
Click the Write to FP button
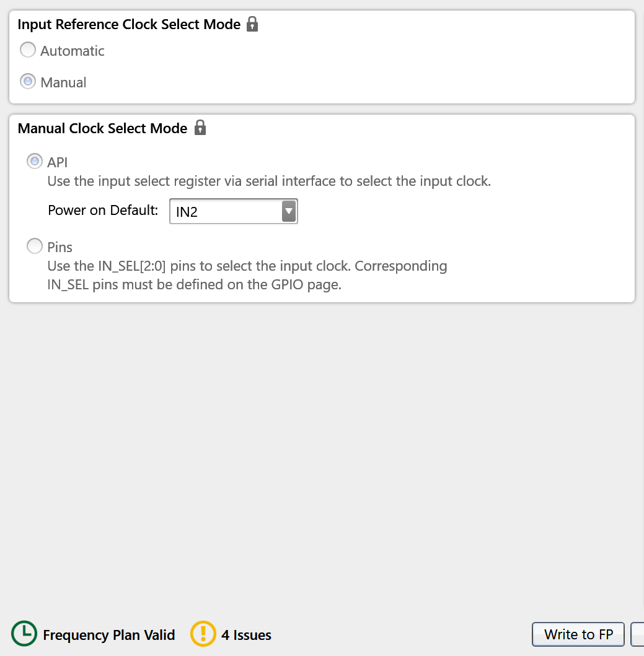point(578,634)
